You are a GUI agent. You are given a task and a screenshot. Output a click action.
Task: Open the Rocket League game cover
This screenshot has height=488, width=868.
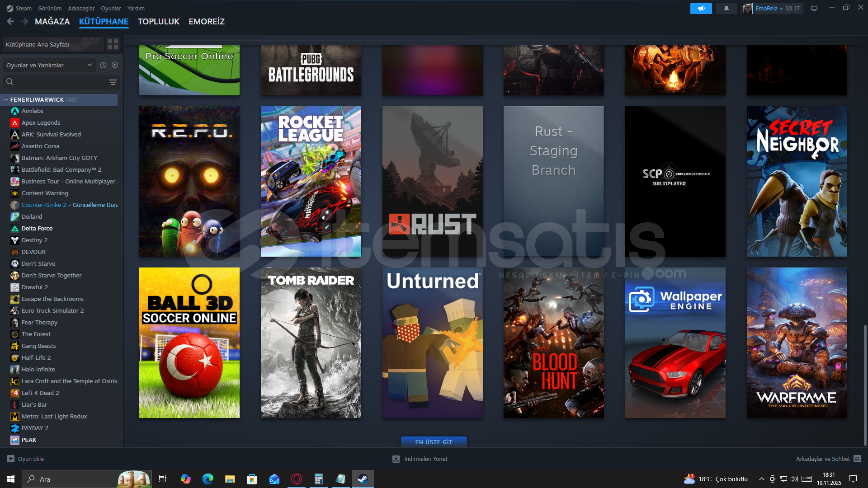tap(311, 181)
